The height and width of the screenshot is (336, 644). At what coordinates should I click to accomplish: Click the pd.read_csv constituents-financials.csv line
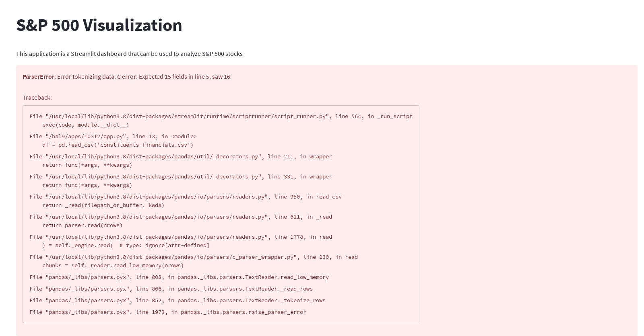[118, 145]
